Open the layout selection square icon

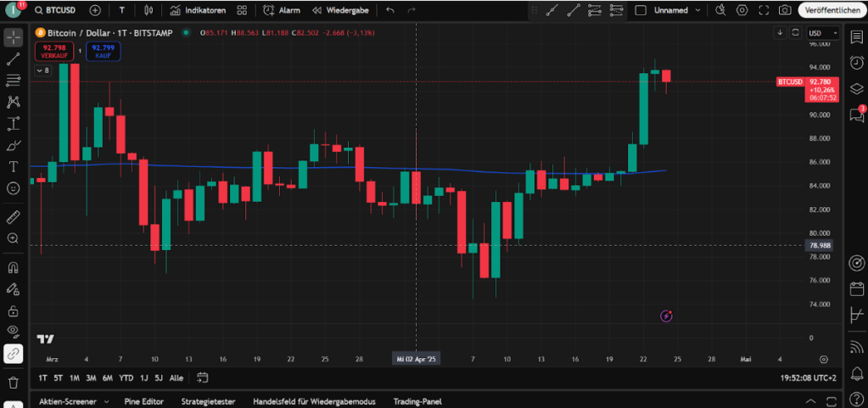coord(641,10)
